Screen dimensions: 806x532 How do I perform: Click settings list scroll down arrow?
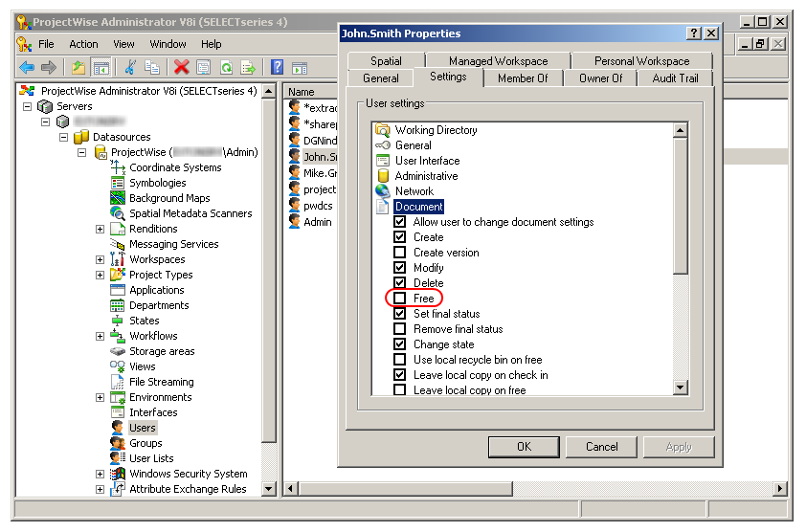click(x=680, y=388)
